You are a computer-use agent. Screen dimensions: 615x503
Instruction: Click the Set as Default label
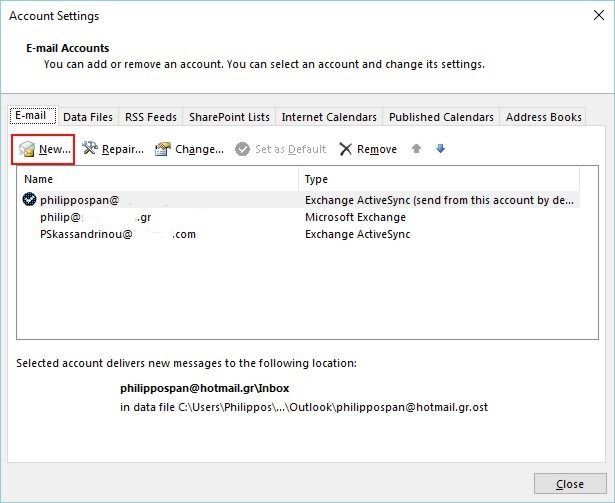(291, 149)
